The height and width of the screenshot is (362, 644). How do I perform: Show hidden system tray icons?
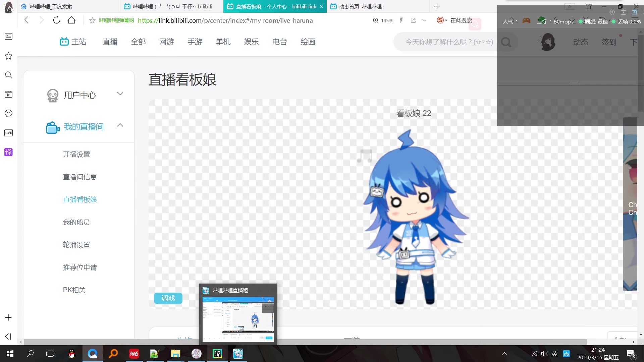coord(504,354)
